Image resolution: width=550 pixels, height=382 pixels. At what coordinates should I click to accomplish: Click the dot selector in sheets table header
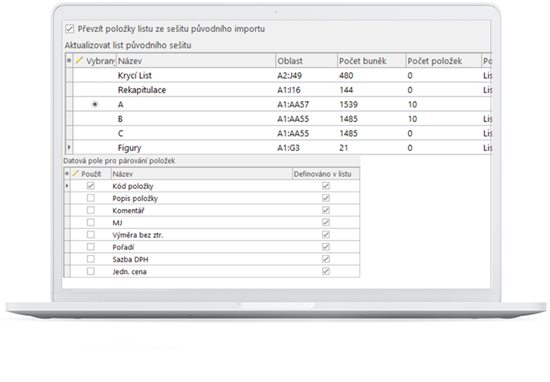[69, 61]
